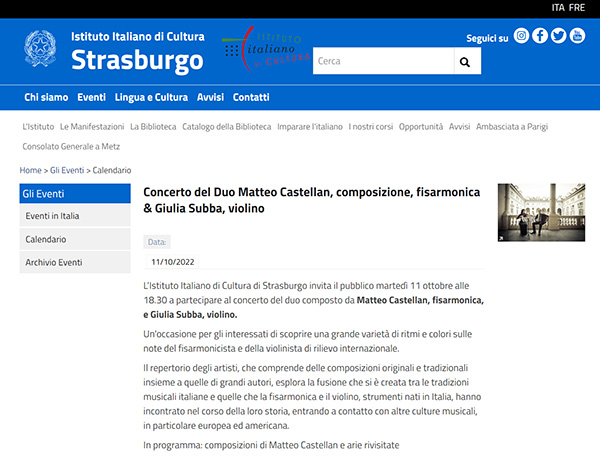
Task: Open La Biblioteca link
Action: [x=153, y=127]
